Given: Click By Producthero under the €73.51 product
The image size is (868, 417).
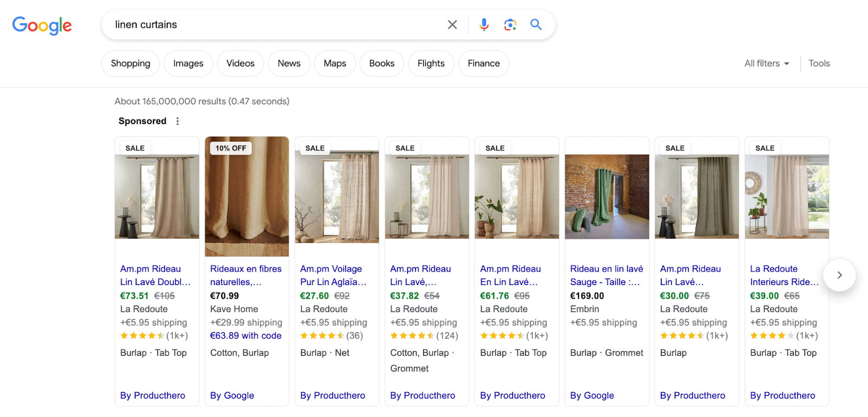Looking at the screenshot, I should [152, 395].
